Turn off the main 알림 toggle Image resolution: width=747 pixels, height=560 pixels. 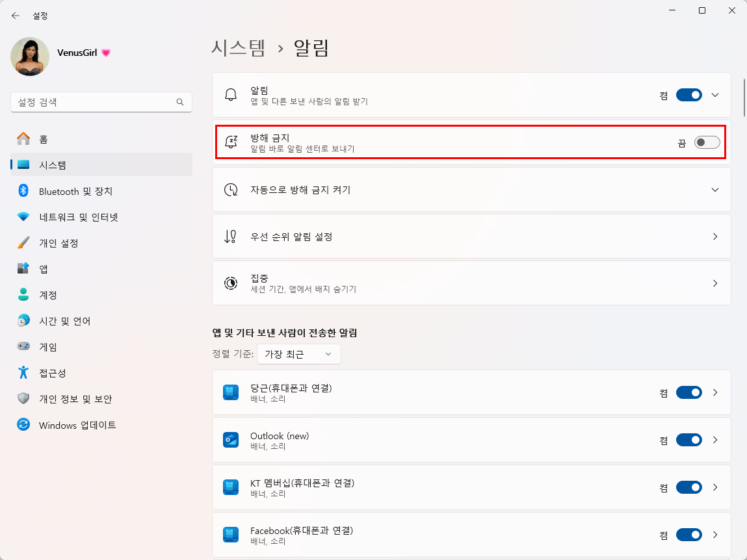pyautogui.click(x=689, y=95)
